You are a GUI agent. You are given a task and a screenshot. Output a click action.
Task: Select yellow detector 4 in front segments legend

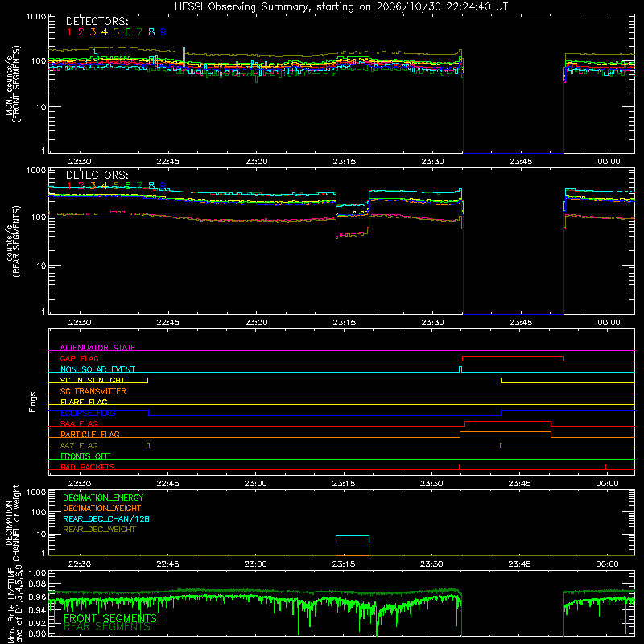click(x=105, y=32)
